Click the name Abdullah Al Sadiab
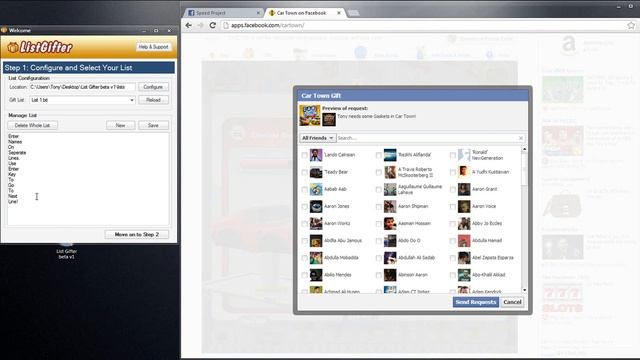Screen dimensions: 640x360 416,258
